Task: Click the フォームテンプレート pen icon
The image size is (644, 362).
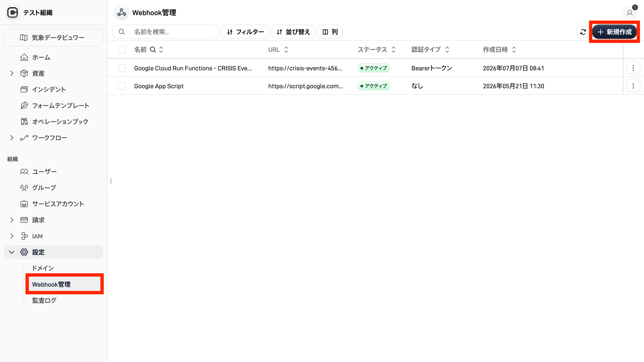Action: tap(24, 105)
